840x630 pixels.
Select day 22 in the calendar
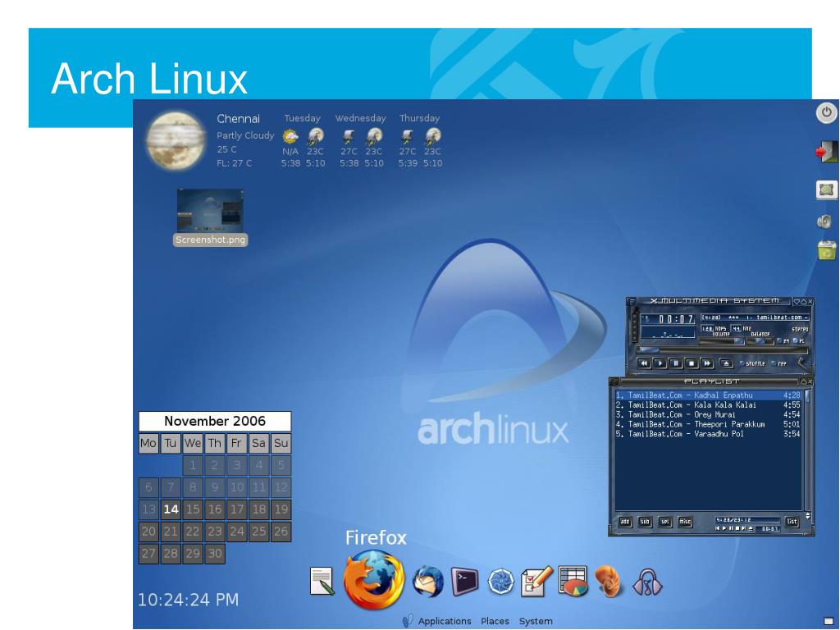pos(193,532)
